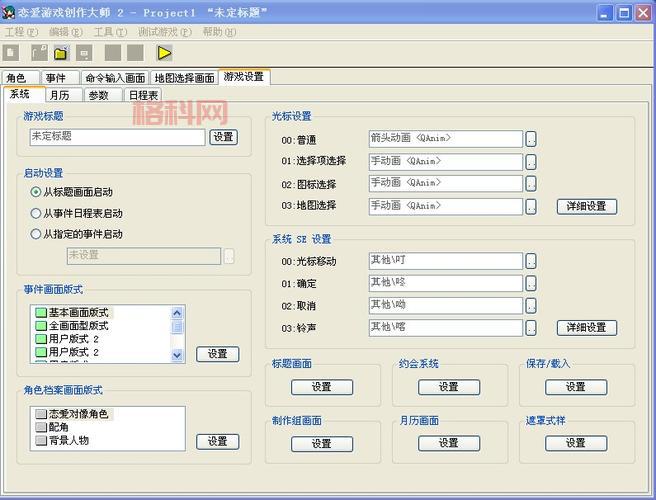Select 全画面型版式 in the layout list
This screenshot has height=500, width=656.
coord(78,326)
